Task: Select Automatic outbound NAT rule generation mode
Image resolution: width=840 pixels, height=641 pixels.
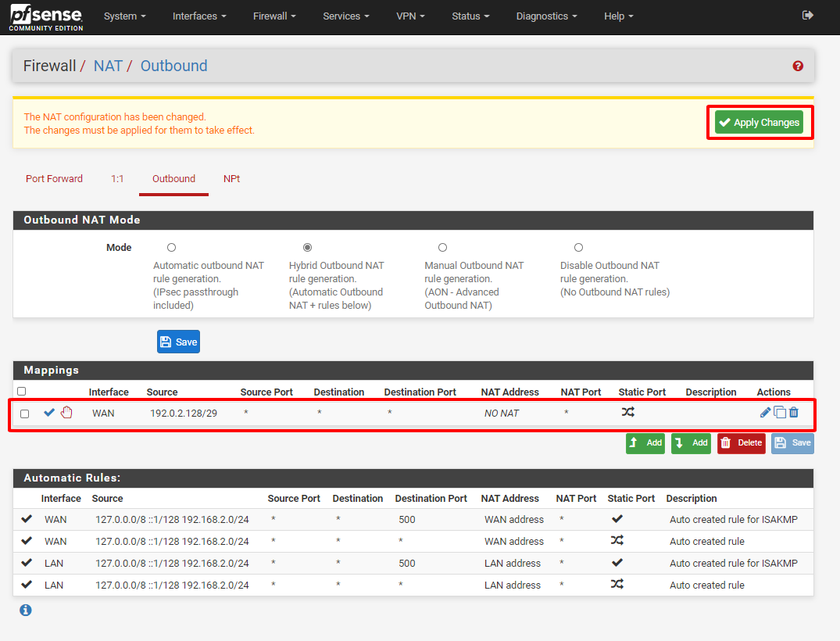Action: (171, 248)
